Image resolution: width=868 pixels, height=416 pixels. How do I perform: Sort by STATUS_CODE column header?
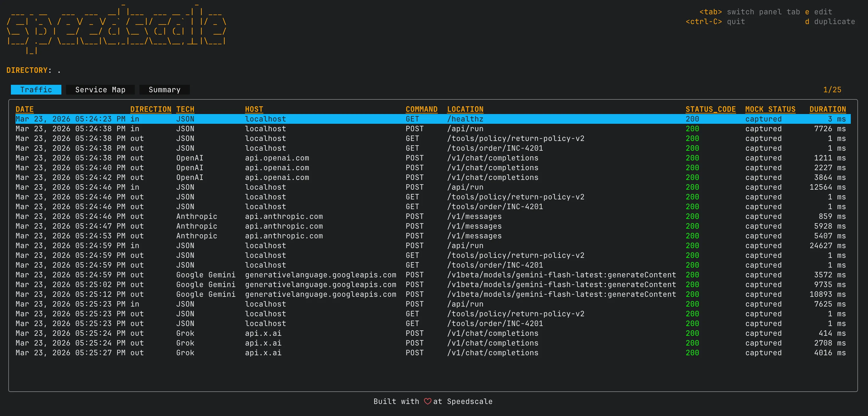point(711,109)
